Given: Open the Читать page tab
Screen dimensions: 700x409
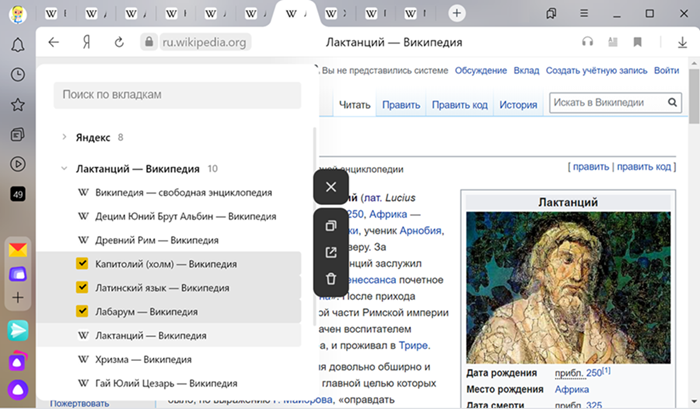Looking at the screenshot, I should pyautogui.click(x=354, y=105).
